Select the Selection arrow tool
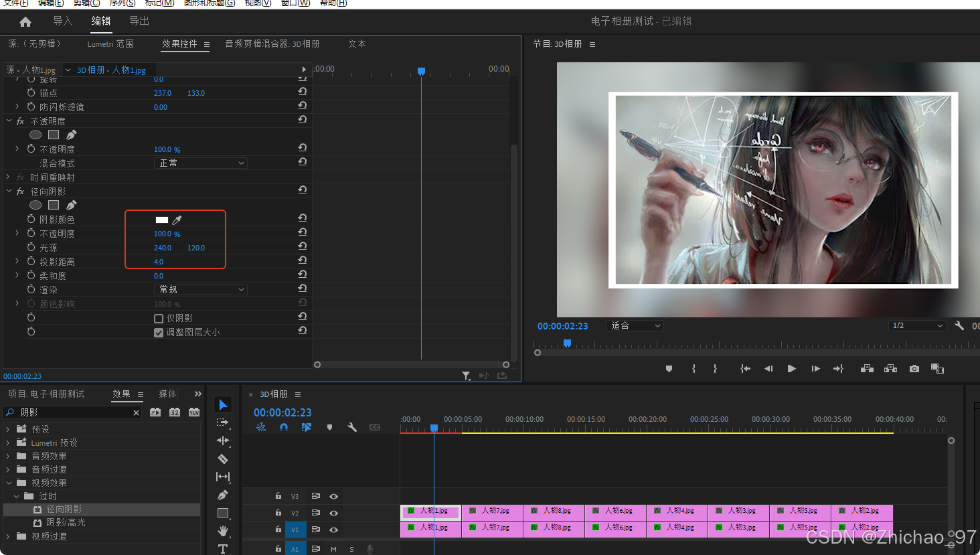Screen dimensions: 980x555 pyautogui.click(x=223, y=404)
